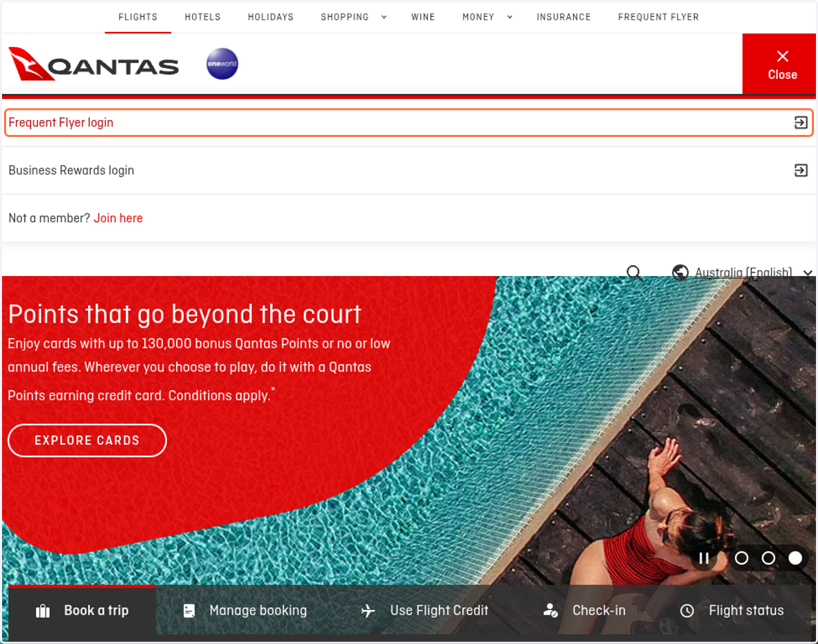Open the Frequent Flyer navigation item
The width and height of the screenshot is (818, 644).
[x=658, y=17]
